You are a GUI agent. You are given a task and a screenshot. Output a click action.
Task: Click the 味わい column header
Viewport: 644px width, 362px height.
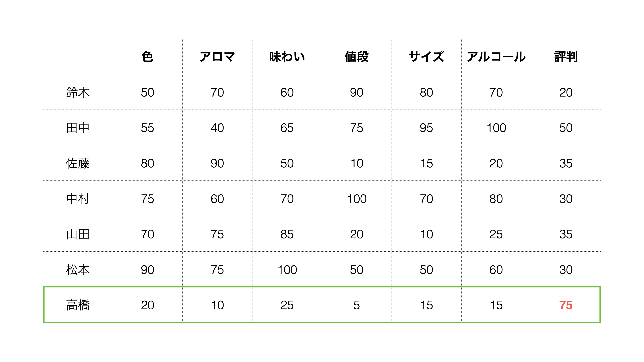click(x=287, y=57)
